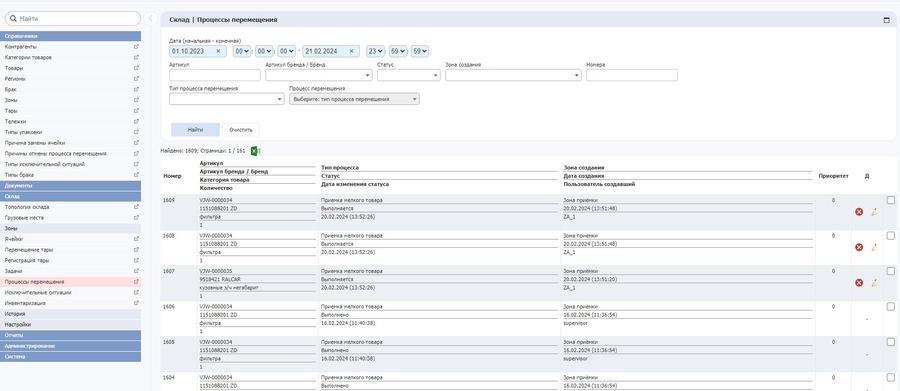
Task: Click the Найти search button
Action: 195,130
